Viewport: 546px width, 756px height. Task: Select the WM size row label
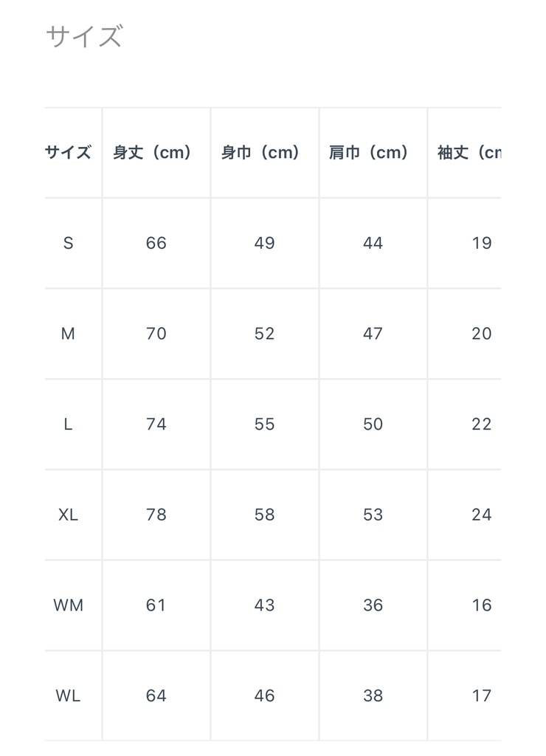[68, 605]
